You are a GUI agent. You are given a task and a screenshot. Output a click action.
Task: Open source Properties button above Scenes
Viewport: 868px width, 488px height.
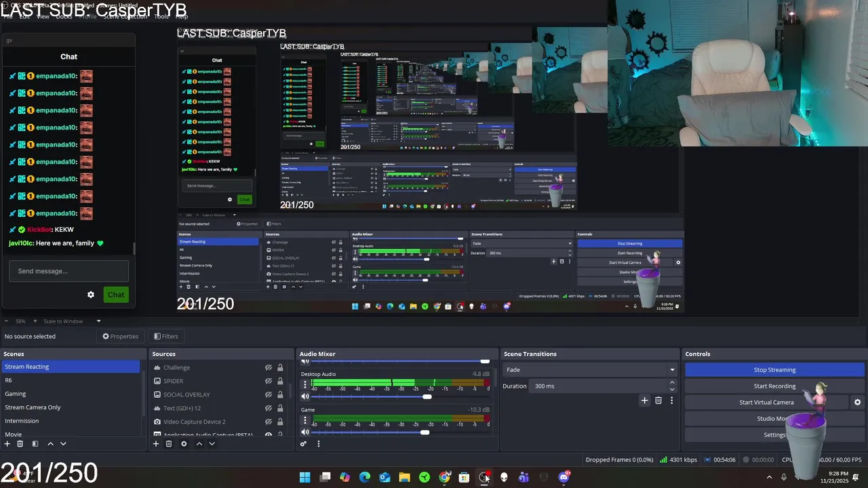tap(120, 336)
